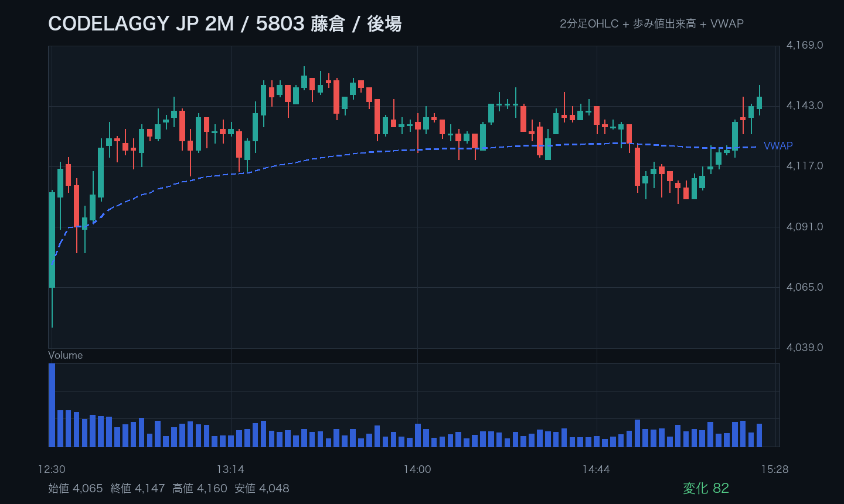Click the 14:44 time axis label
844x504 pixels.
click(x=596, y=469)
